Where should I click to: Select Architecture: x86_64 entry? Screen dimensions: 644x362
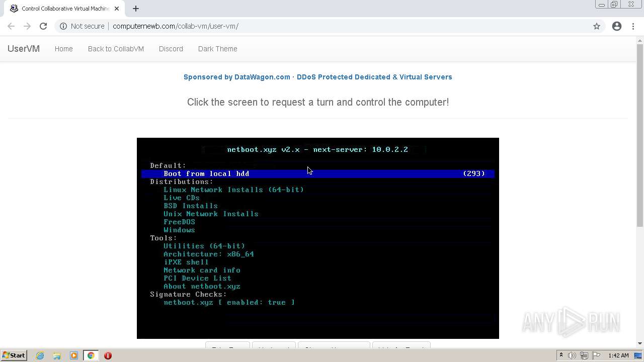(209, 254)
